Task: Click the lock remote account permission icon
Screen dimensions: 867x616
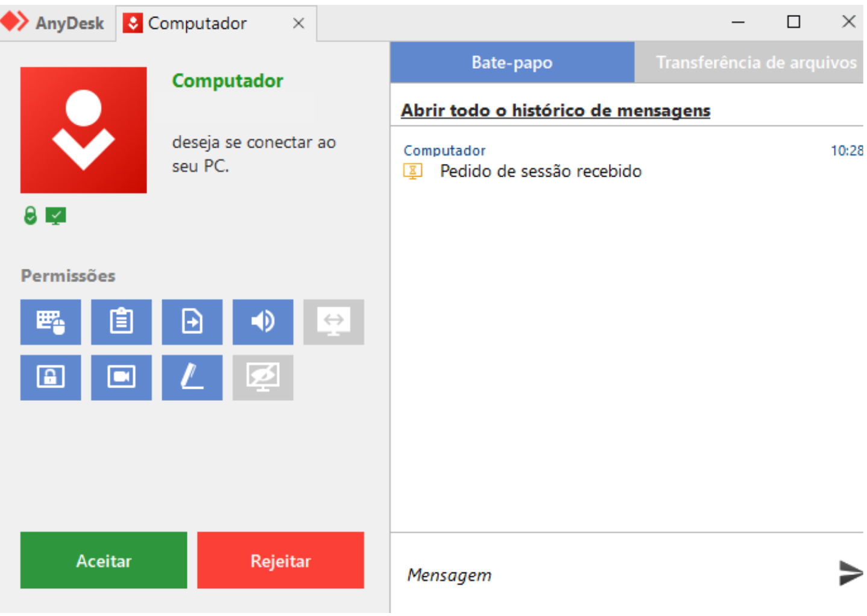Action: 51,378
